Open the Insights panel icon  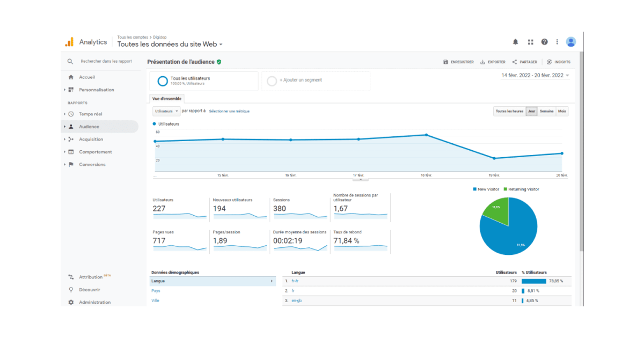pyautogui.click(x=549, y=62)
